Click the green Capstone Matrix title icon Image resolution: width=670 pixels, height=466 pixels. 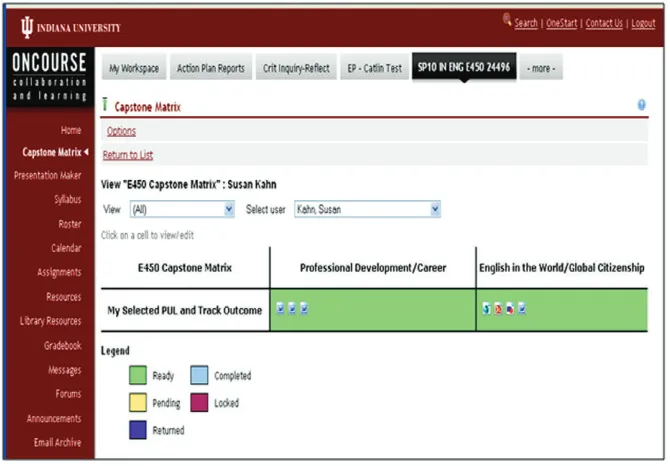(105, 104)
